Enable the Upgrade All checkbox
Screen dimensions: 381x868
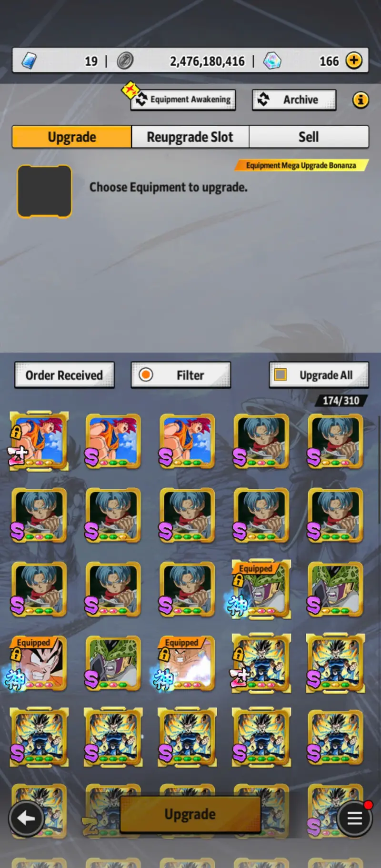281,375
